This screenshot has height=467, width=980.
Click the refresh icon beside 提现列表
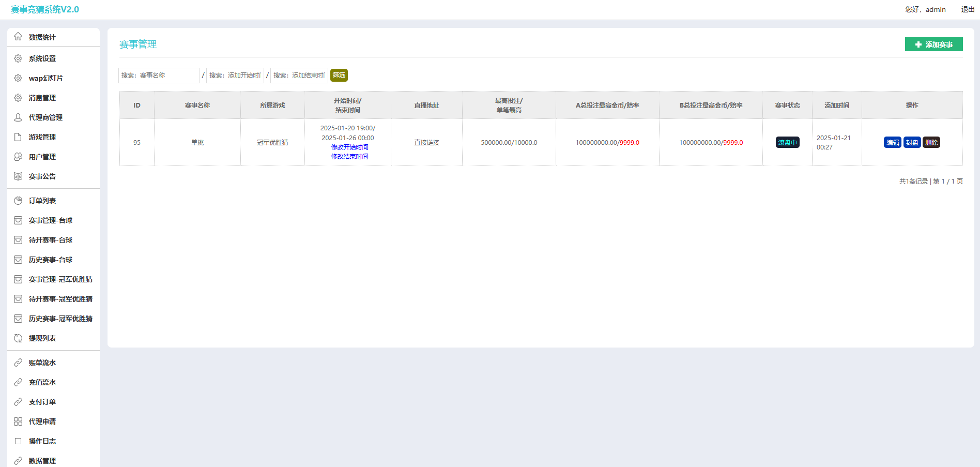(x=18, y=338)
